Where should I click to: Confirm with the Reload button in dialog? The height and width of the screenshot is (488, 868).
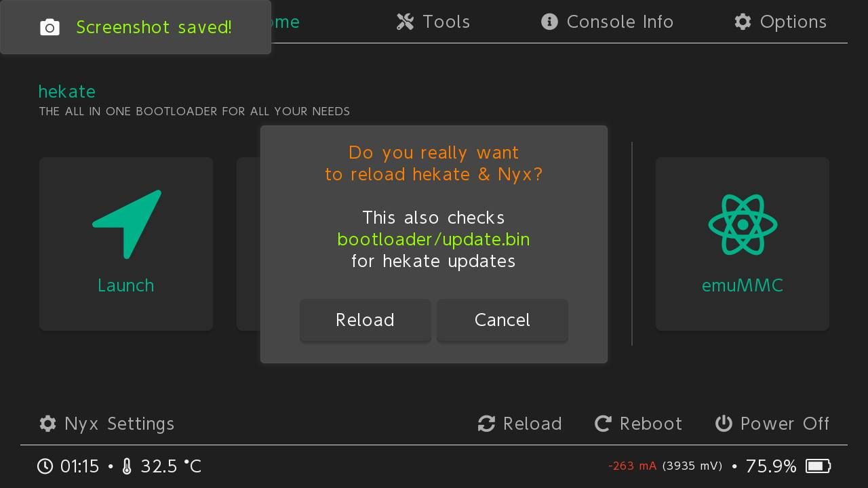[365, 320]
